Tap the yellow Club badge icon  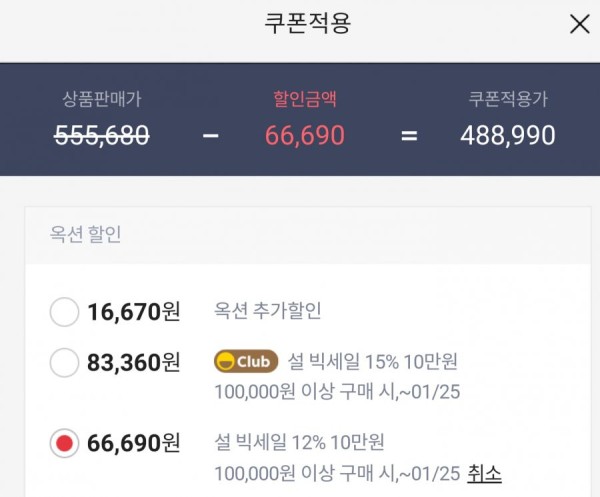click(246, 361)
